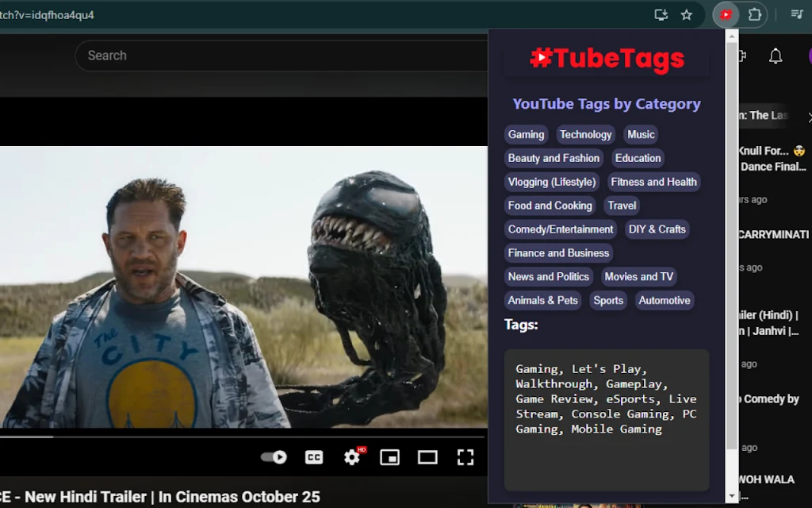This screenshot has height=508, width=812.
Task: Select the Finance and Business category
Action: [x=558, y=253]
